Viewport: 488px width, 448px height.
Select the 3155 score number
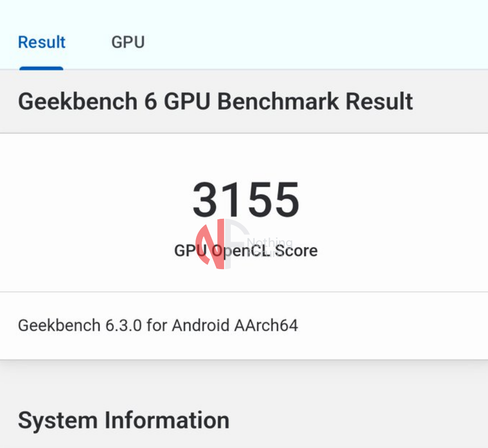pyautogui.click(x=246, y=200)
